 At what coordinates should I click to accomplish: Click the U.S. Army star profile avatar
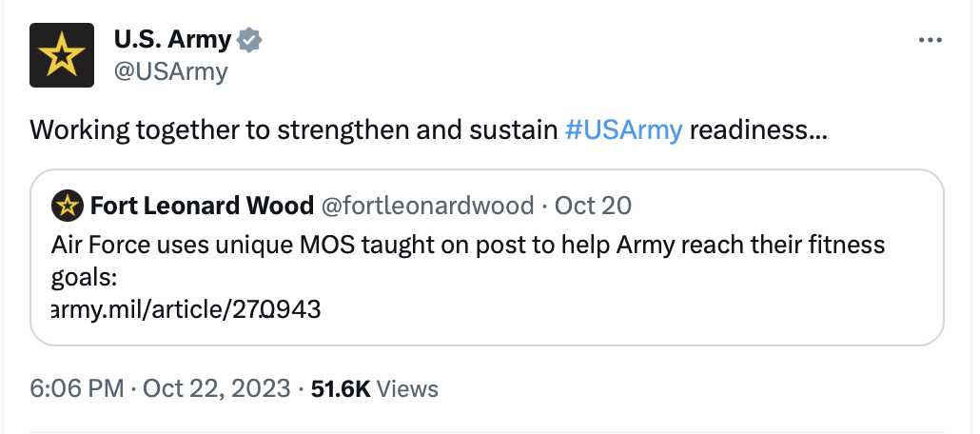[x=62, y=55]
